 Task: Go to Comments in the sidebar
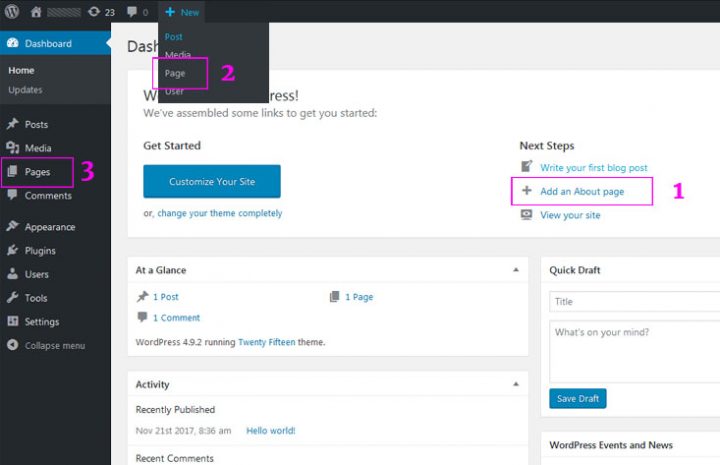click(48, 196)
